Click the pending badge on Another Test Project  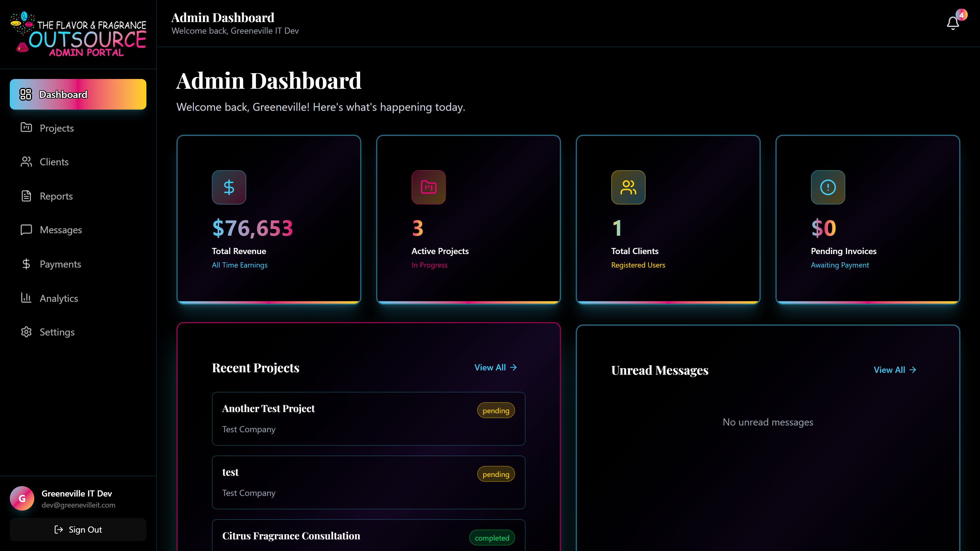(496, 411)
